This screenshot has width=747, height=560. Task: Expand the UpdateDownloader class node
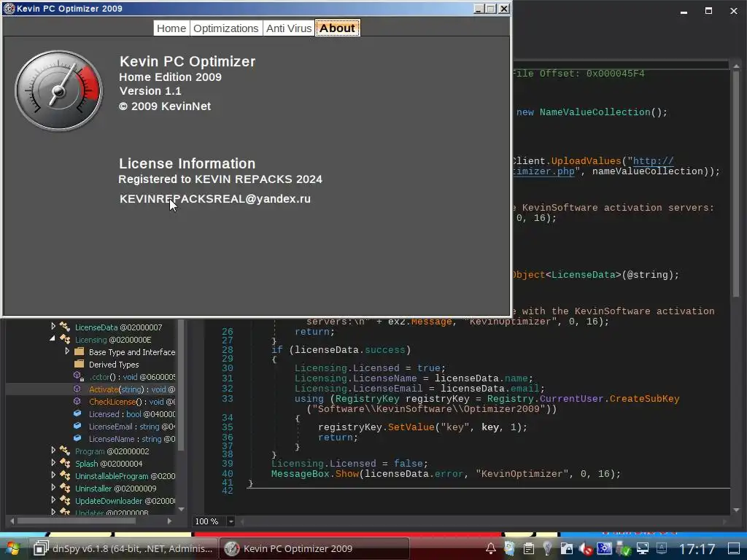tap(53, 500)
